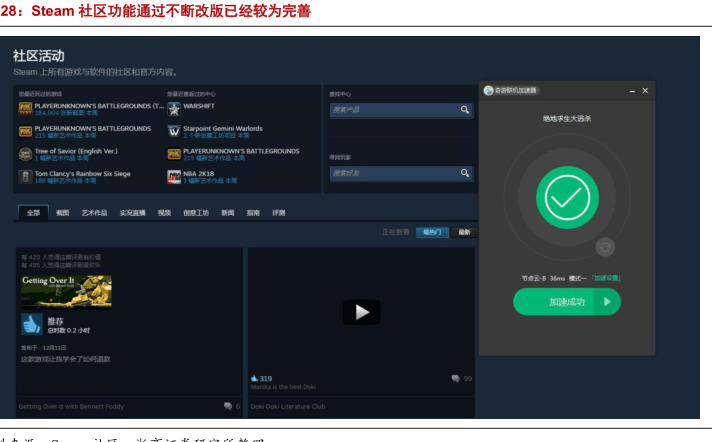Screen dimensions: 712x442
Task: Open Tom Clancy's Rainbow Six Siege link
Action: pos(83,174)
